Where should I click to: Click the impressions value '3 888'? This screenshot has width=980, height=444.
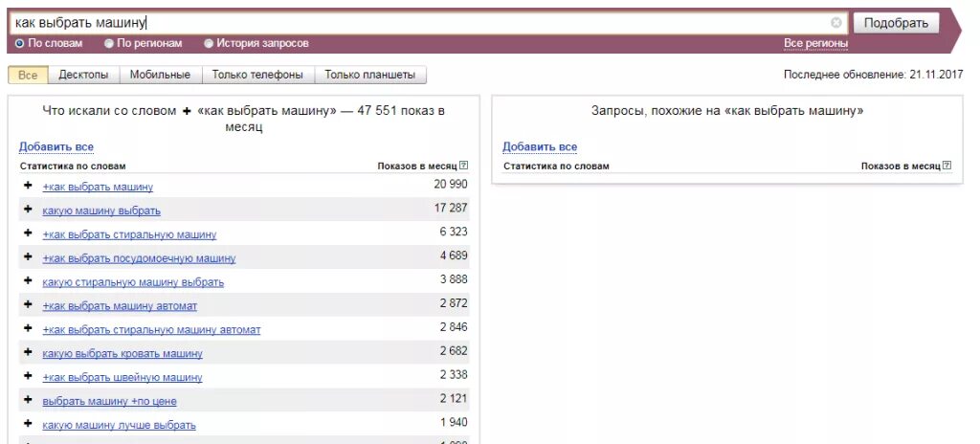[454, 278]
